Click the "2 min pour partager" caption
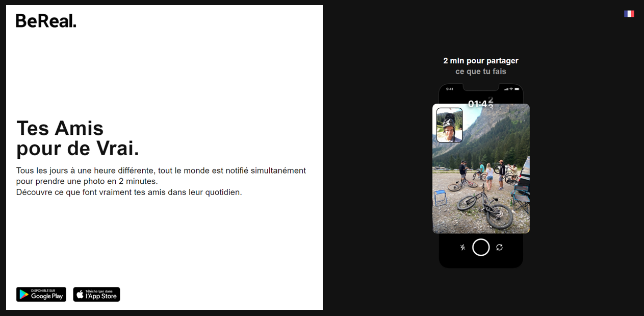This screenshot has height=316, width=644. point(481,61)
